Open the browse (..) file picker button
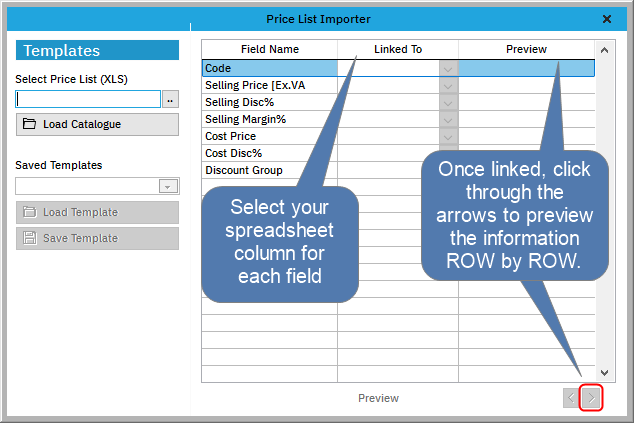The image size is (634, 423). point(170,99)
